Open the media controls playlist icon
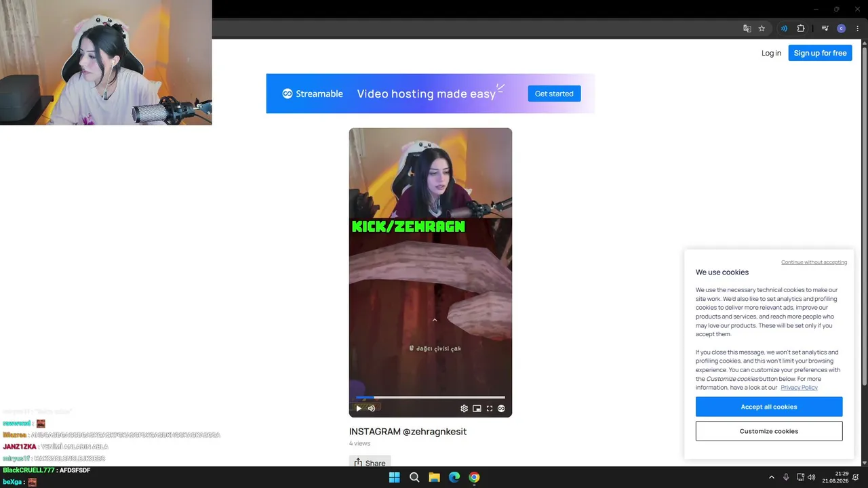Viewport: 868px width, 488px height. click(825, 28)
